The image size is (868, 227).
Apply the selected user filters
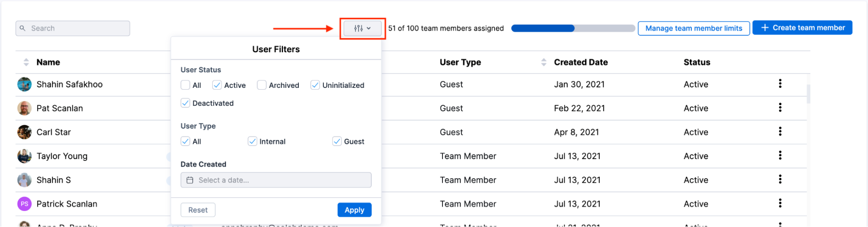pos(354,210)
